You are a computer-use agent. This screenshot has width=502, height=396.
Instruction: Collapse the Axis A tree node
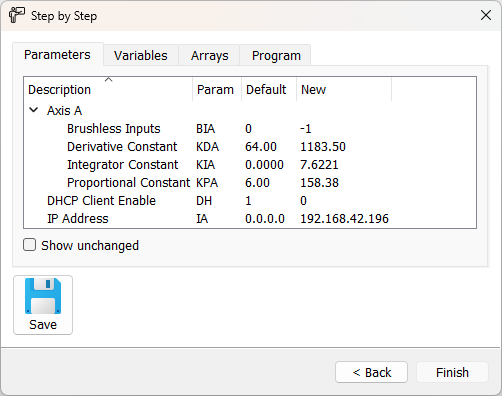34,110
